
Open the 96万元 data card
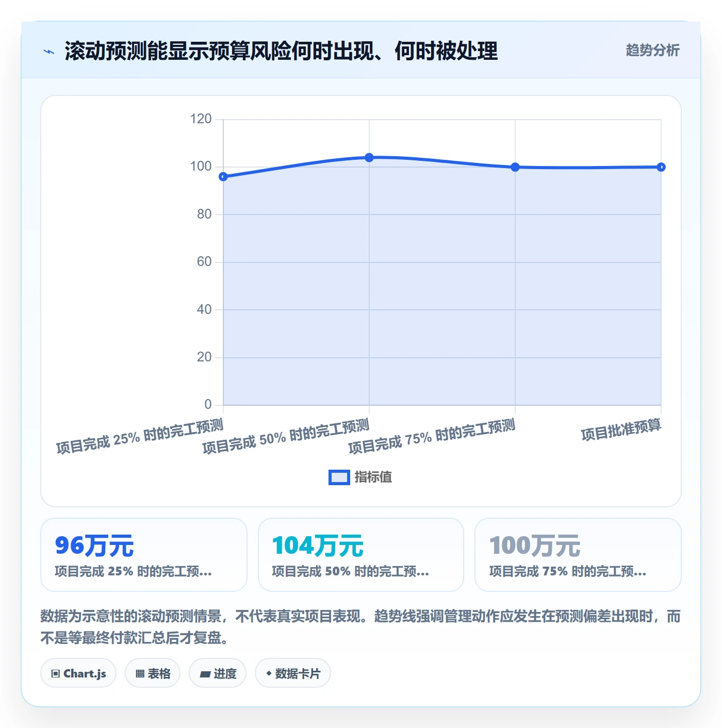pyautogui.click(x=144, y=555)
